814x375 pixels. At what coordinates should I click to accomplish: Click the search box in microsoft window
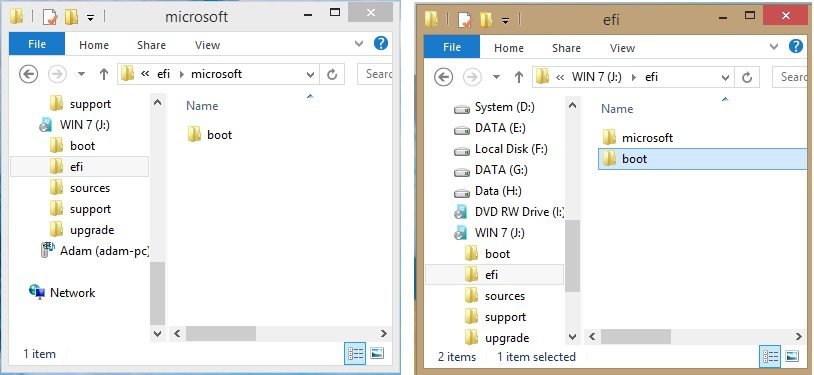pyautogui.click(x=375, y=74)
